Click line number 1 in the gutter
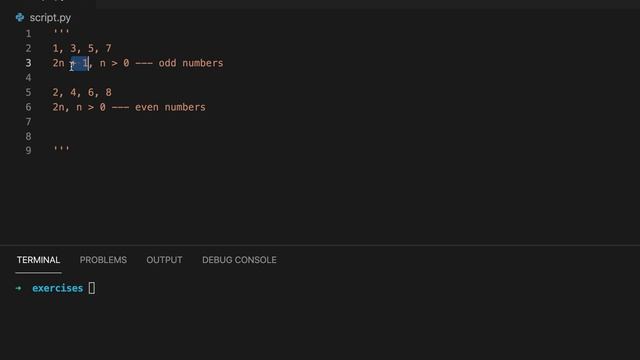Viewport: 640px width, 360px height. 28,34
